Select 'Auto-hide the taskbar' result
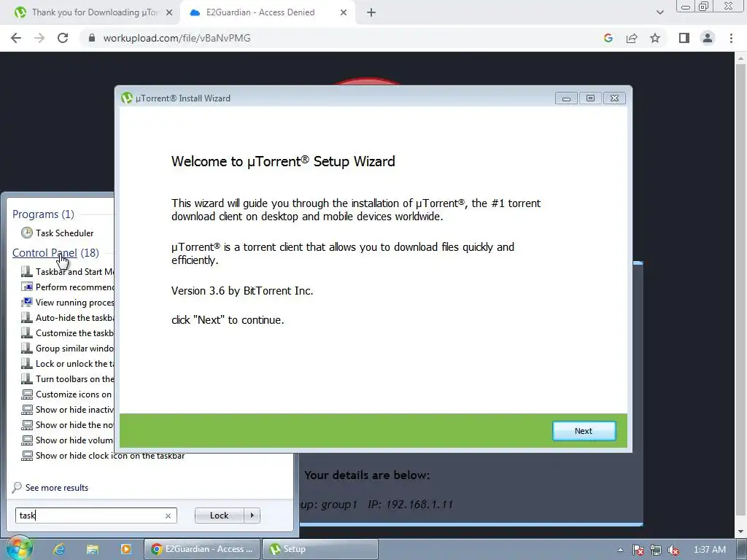 (67, 318)
